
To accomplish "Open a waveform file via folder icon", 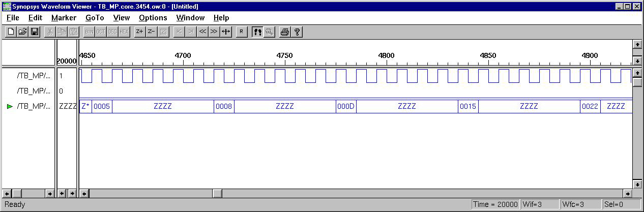I will 23,32.
